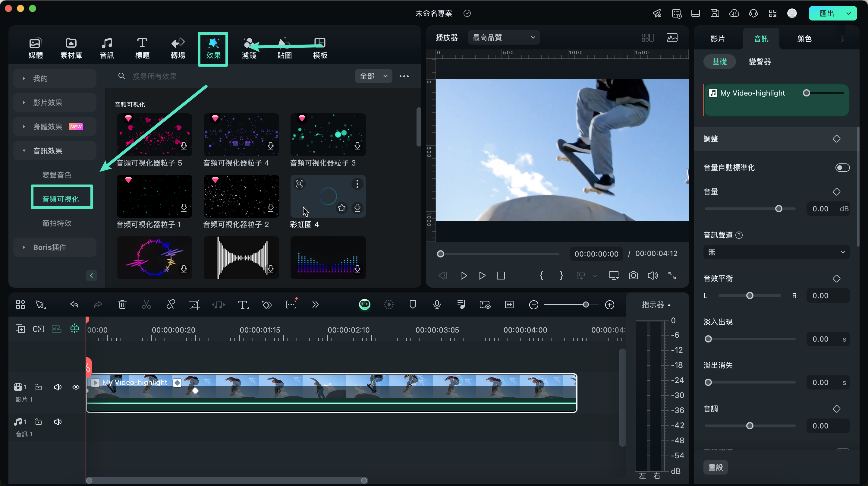Open the 媒體 media tab

35,49
